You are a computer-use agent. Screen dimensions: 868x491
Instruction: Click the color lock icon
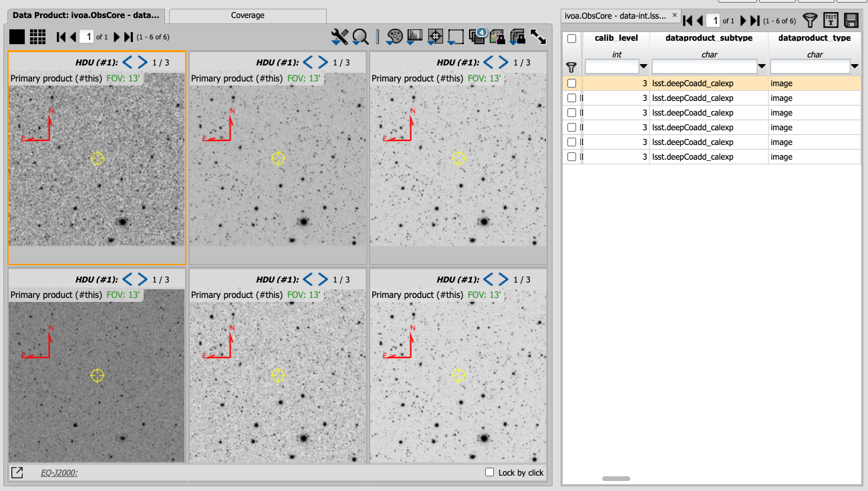(497, 37)
